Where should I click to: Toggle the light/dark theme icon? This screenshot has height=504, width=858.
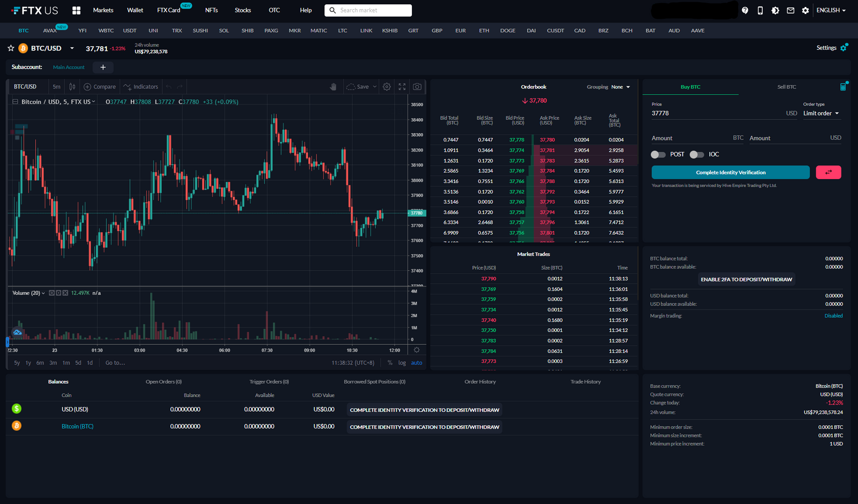point(775,10)
